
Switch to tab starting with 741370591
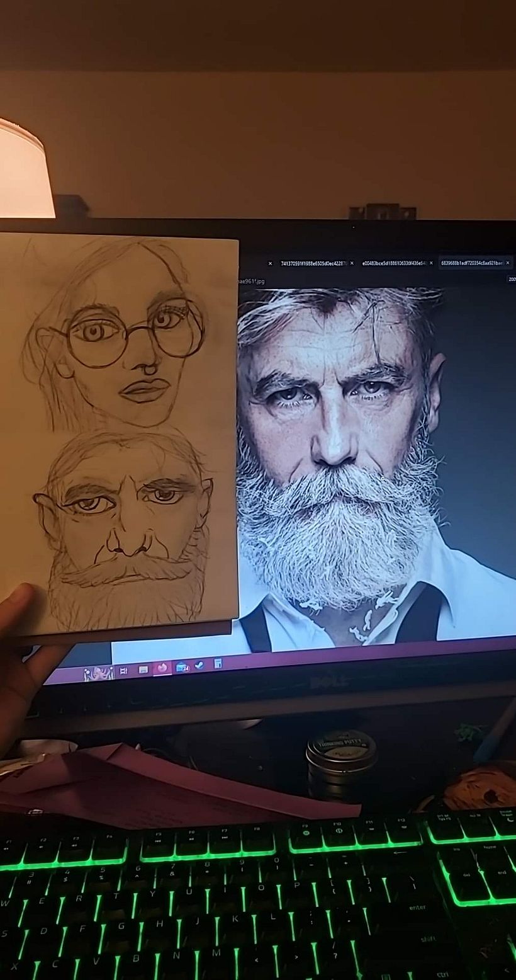point(313,263)
